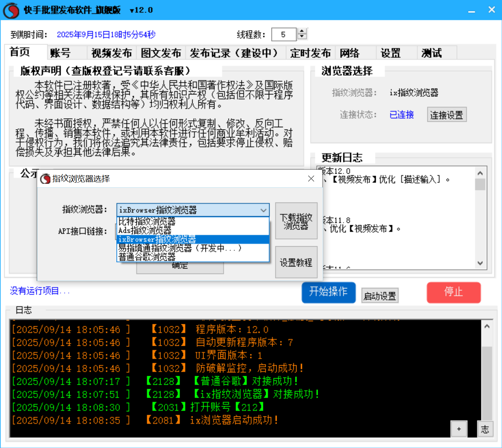The image size is (502, 448).
Task: Click the down arrow on 线程数 spinner
Action: click(x=302, y=37)
